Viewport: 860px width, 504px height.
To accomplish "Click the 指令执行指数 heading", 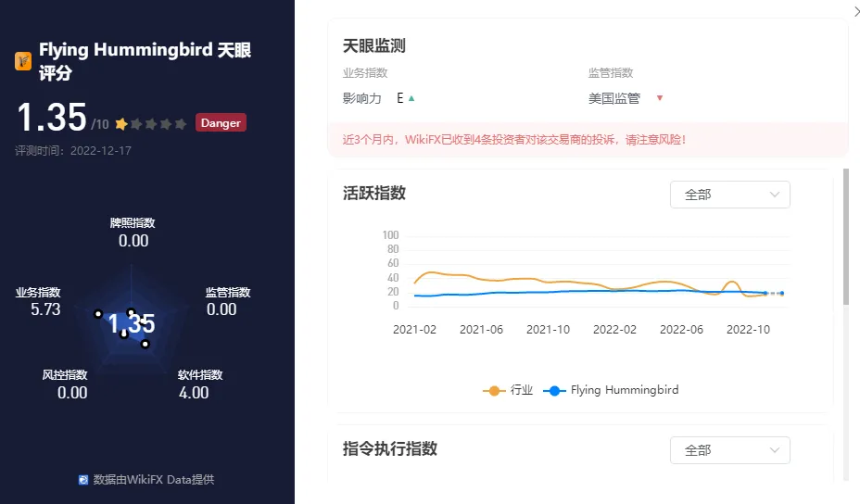I will pos(390,448).
